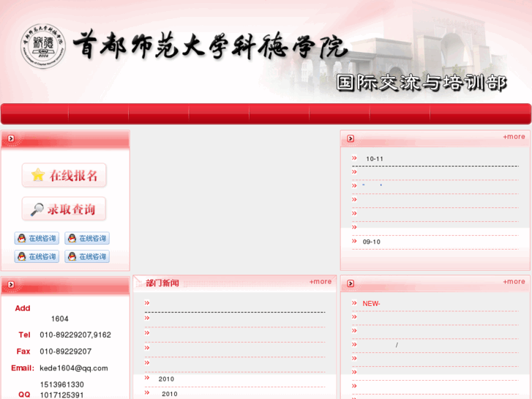This screenshot has width=532, height=399.
Task: Open +more in the panel listing 10-11
Action: 514,136
